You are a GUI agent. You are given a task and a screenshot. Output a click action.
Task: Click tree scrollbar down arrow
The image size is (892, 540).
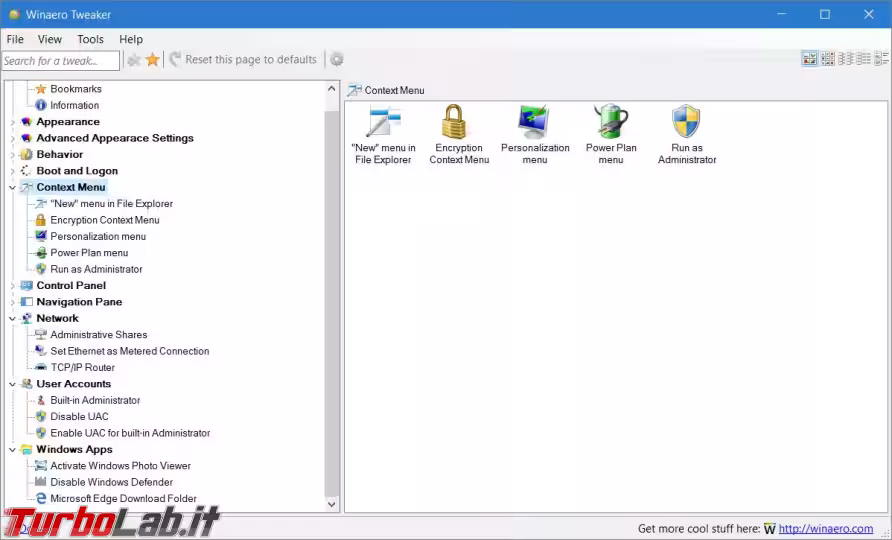coord(332,504)
